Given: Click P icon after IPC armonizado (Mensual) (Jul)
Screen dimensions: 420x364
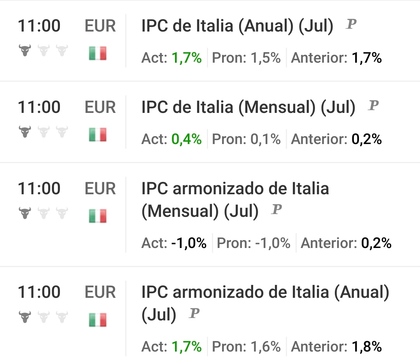Looking at the screenshot, I should coord(277,210).
